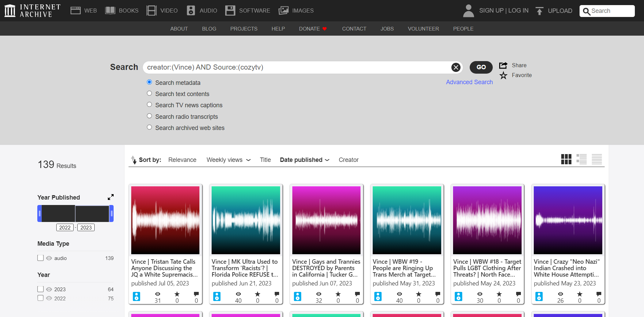Open the MK Ultra waveform thumbnail
Screen dimensions: 644x317
[x=246, y=220]
